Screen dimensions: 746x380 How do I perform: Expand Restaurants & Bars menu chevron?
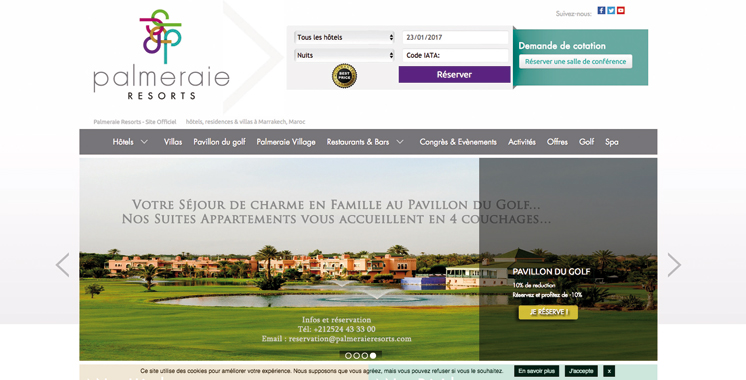click(x=400, y=142)
